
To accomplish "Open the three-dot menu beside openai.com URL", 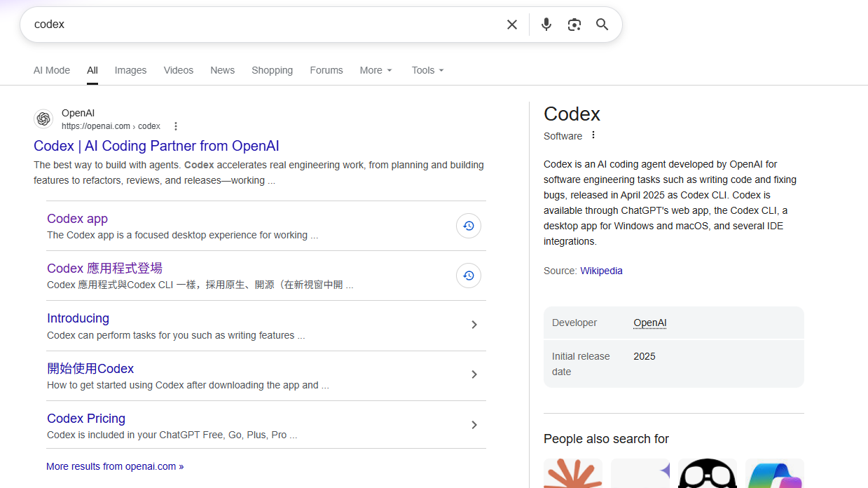I will tap(176, 126).
